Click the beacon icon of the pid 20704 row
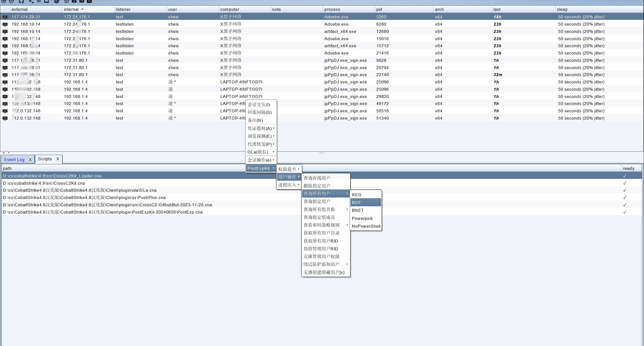This screenshot has height=346, width=644. click(5, 68)
